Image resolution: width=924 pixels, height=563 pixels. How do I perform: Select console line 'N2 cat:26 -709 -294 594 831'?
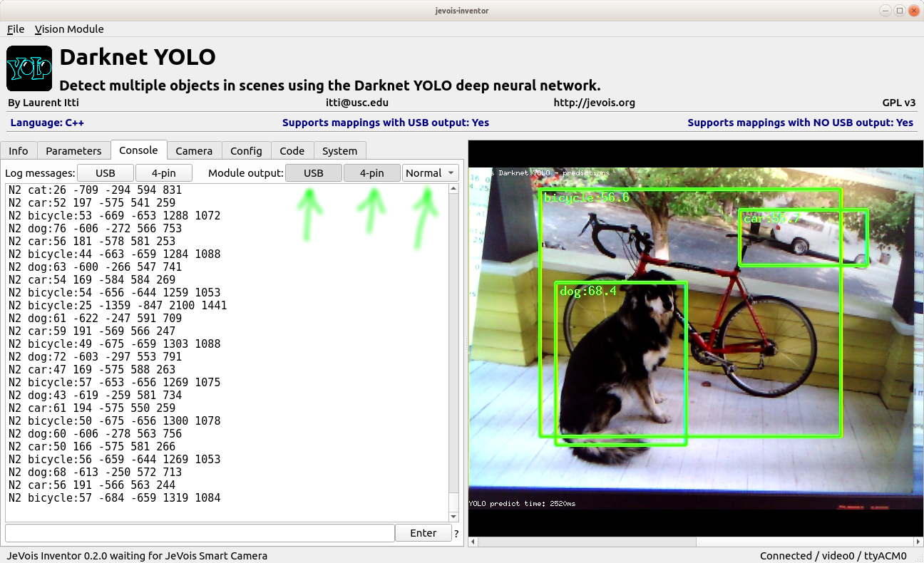coord(95,190)
